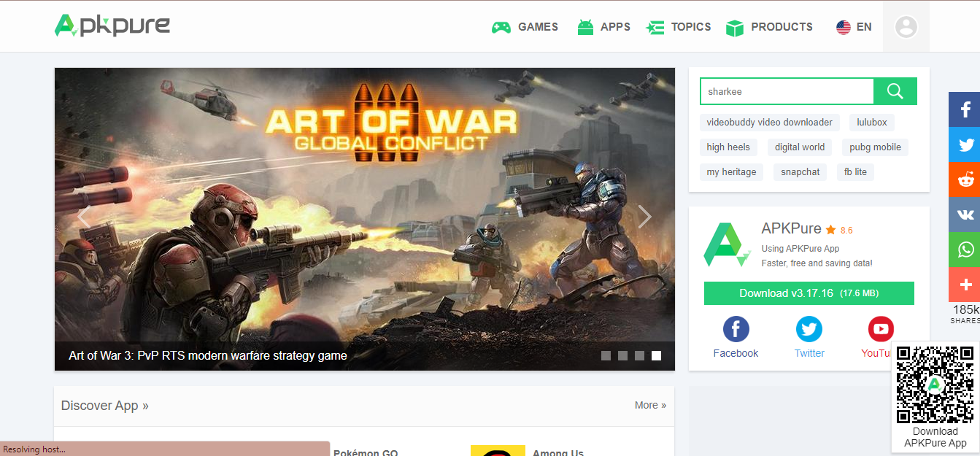Share on WhatsApp from the side bar
This screenshot has width=980, height=456.
tap(965, 250)
